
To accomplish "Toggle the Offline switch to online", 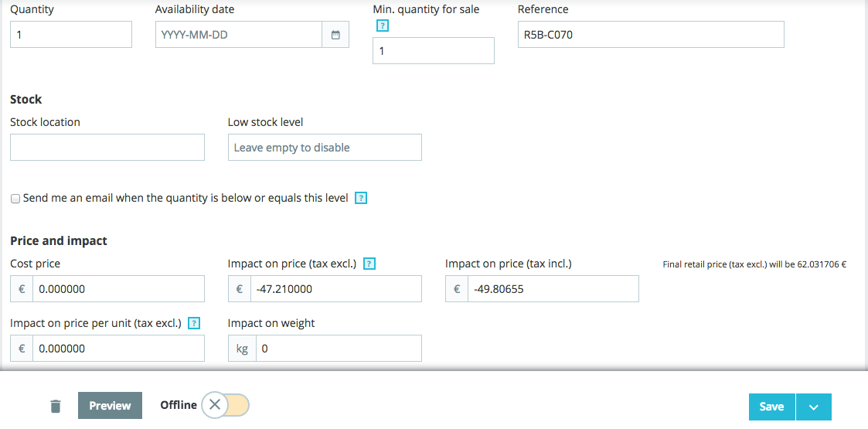I will click(225, 405).
